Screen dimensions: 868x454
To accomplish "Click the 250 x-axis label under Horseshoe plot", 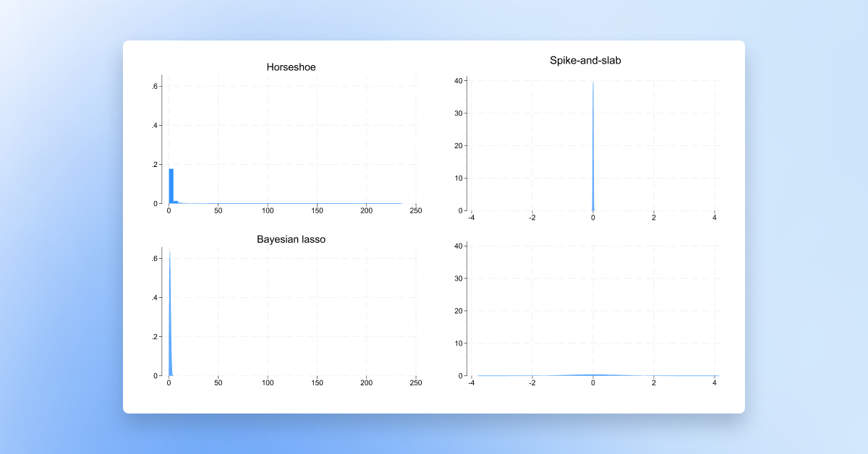I will (416, 210).
